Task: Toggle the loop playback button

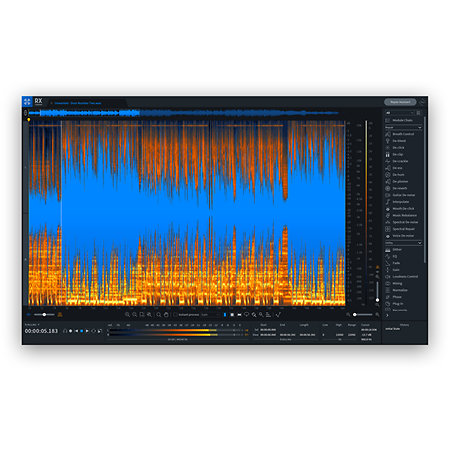Action: (x=94, y=331)
